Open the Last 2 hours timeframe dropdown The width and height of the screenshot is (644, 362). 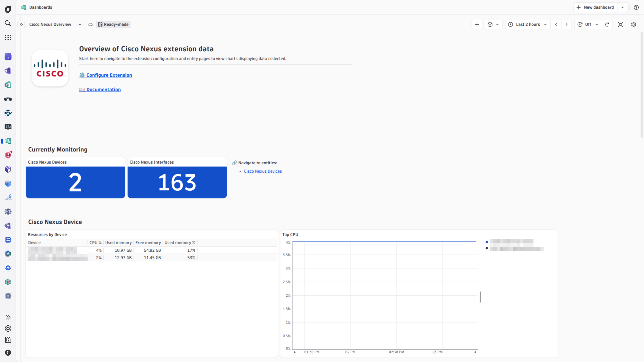point(528,24)
